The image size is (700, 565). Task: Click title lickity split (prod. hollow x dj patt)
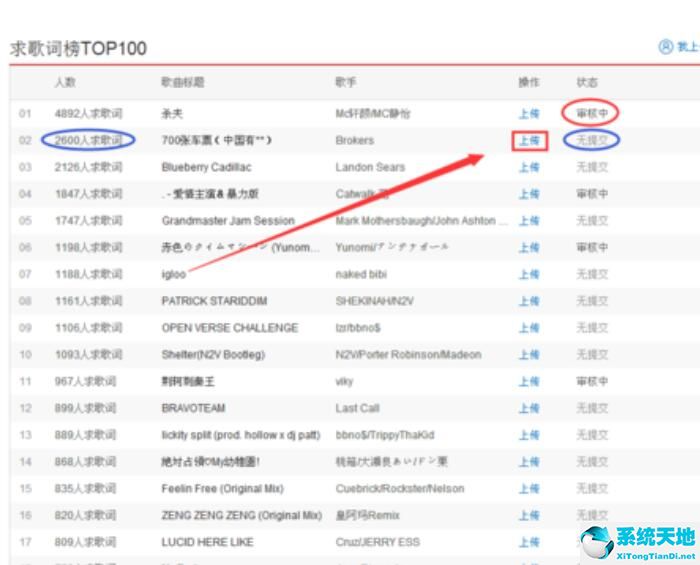241,435
